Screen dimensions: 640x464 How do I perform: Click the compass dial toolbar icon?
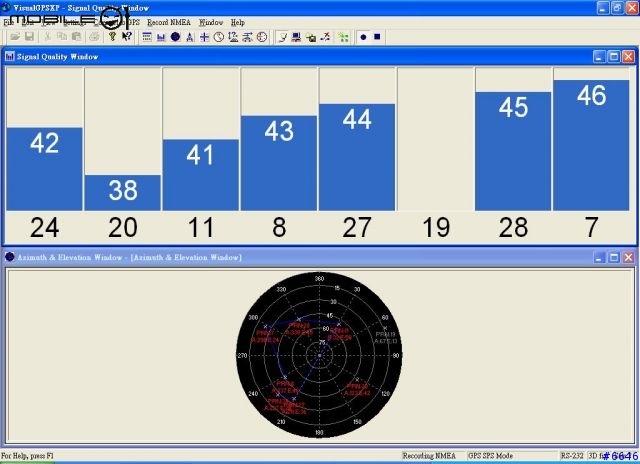(262, 37)
